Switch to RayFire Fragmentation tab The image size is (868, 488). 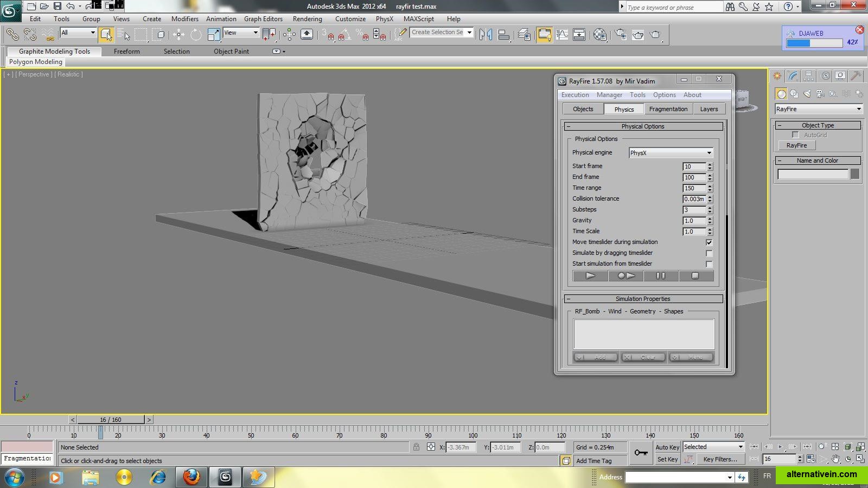[x=668, y=109]
